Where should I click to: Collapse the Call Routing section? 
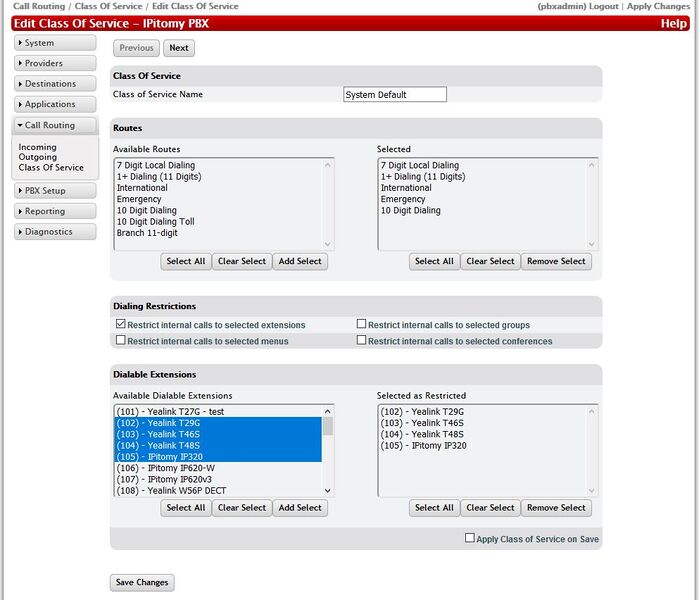point(55,125)
